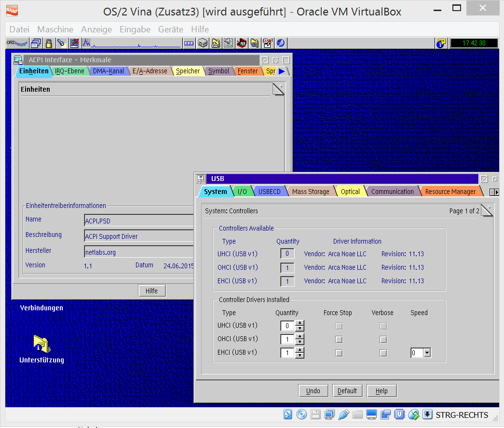Open the Datei menu
Image resolution: width=504 pixels, height=428 pixels.
(19, 29)
